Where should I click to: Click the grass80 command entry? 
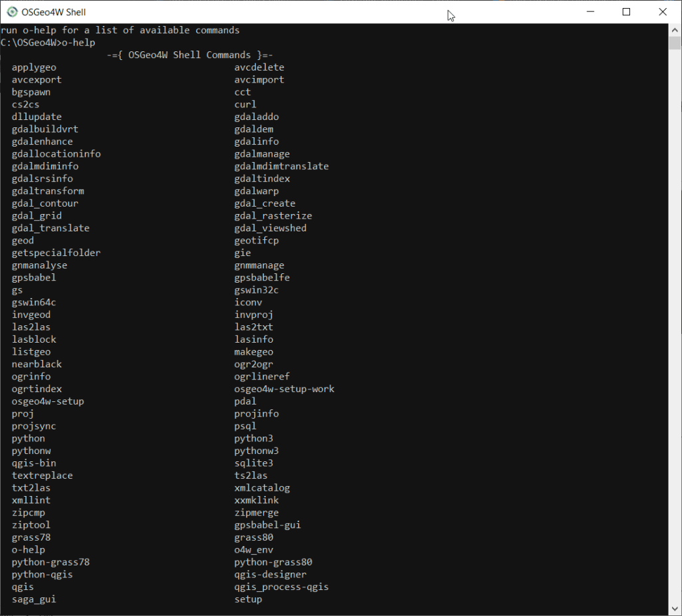pos(253,537)
